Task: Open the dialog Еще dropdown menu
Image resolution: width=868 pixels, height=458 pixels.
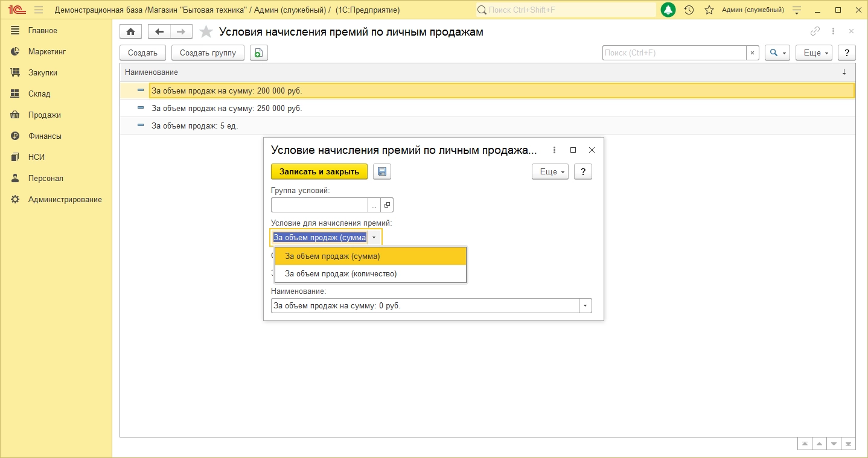Action: 550,172
